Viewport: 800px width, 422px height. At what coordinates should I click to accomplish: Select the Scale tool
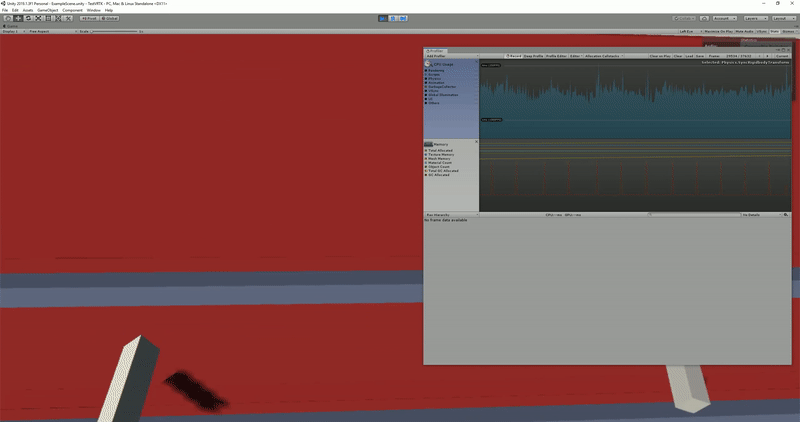click(38, 18)
